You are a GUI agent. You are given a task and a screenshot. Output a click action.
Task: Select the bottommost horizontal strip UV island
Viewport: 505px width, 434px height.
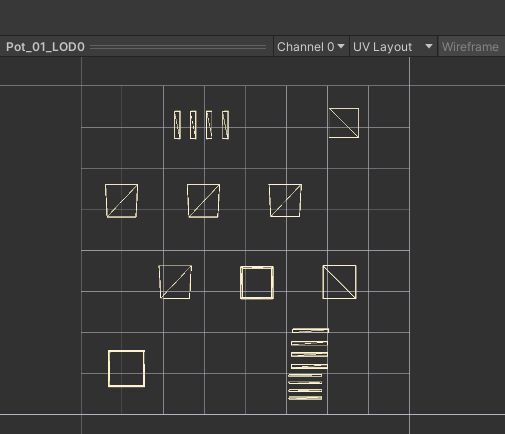pyautogui.click(x=305, y=398)
